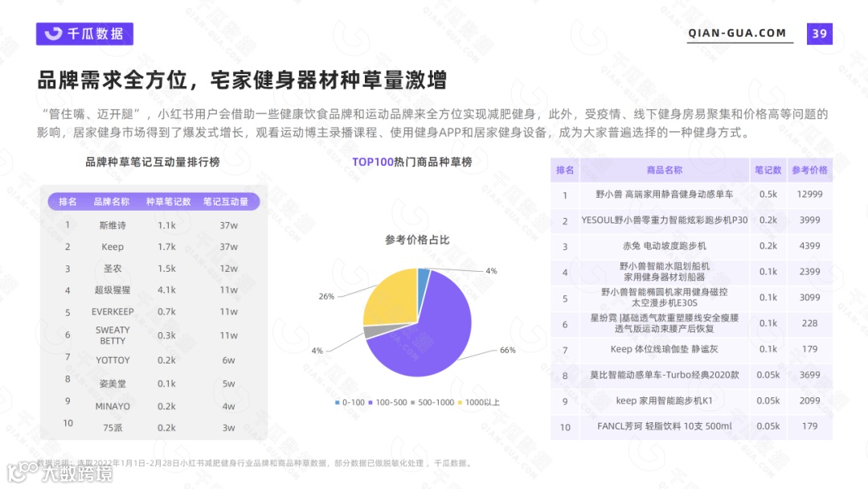This screenshot has width=868, height=489.
Task: Click the 1.7k note count value
Action: coord(166,247)
